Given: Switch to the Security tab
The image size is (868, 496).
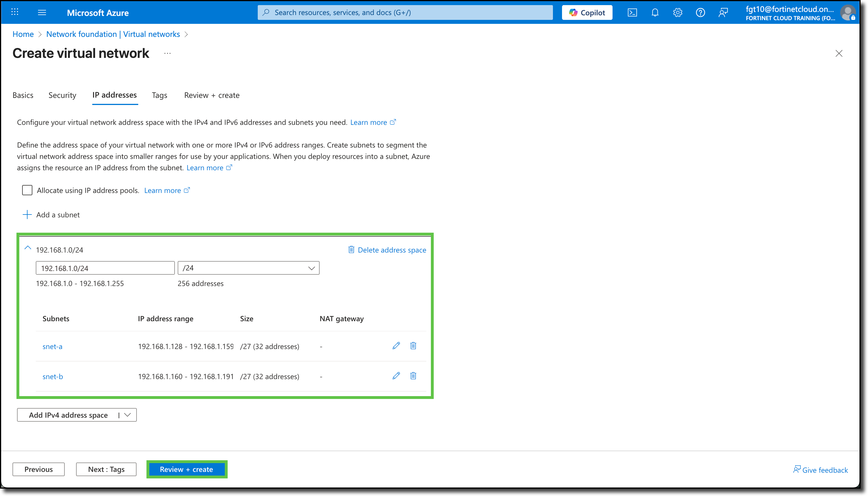Looking at the screenshot, I should [x=62, y=95].
